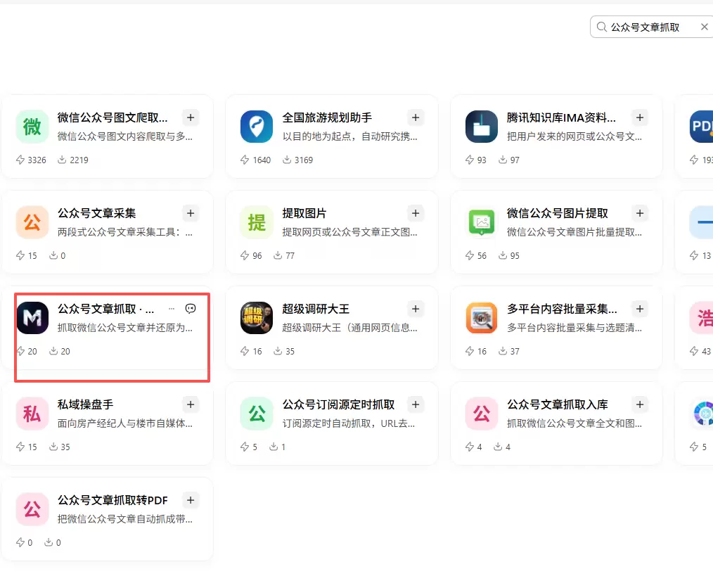The image size is (713, 588).
Task: Add 微信公众号图文爬取 with plus button
Action: [191, 117]
